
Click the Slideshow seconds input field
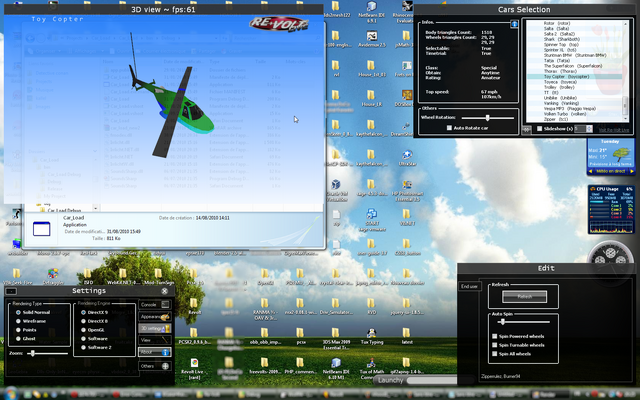point(580,129)
